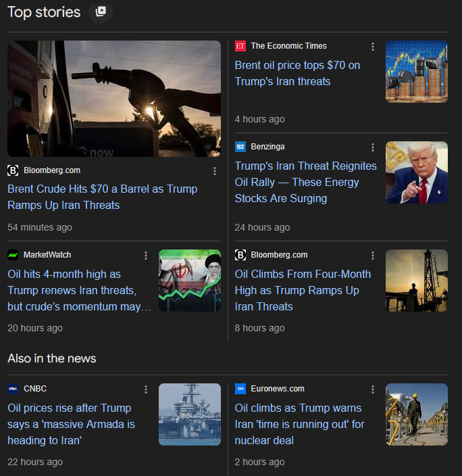This screenshot has height=476, width=462.
Task: Click The Economic Times ET logo
Action: tap(240, 46)
